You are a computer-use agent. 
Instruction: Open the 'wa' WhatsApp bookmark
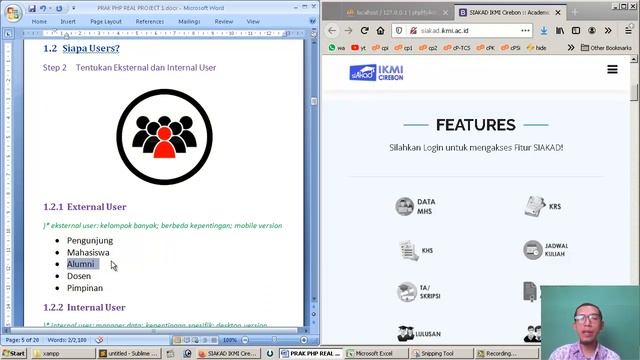337,48
